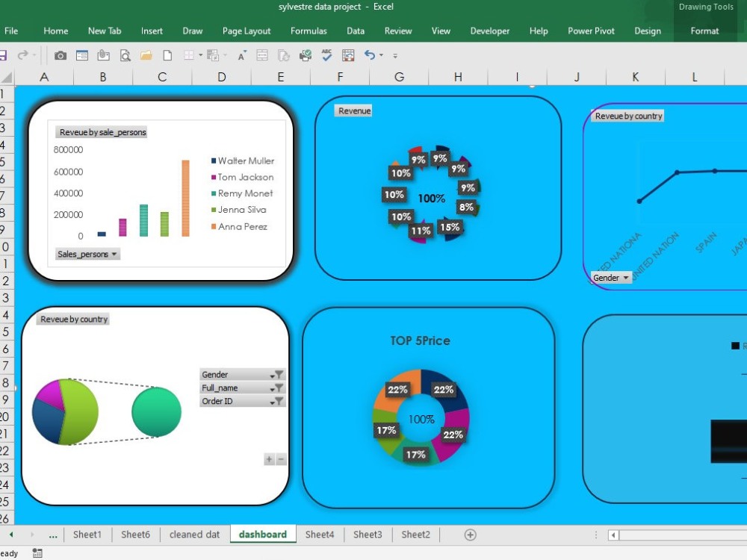Click the Camera tool icon
The width and height of the screenshot is (747, 560).
(x=60, y=56)
